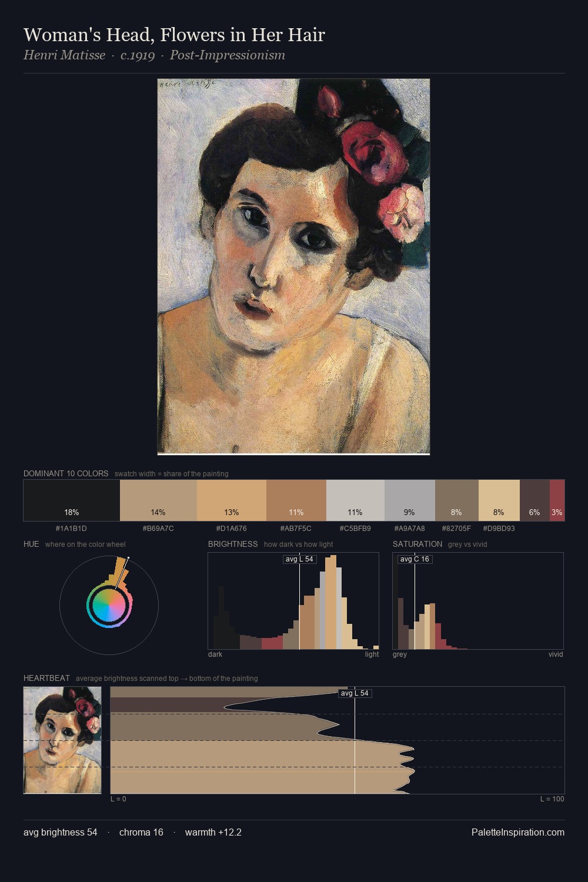This screenshot has width=588, height=882.
Task: Click the title 'Woman's Head, Flowers in Her Hair'
Action: (174, 35)
